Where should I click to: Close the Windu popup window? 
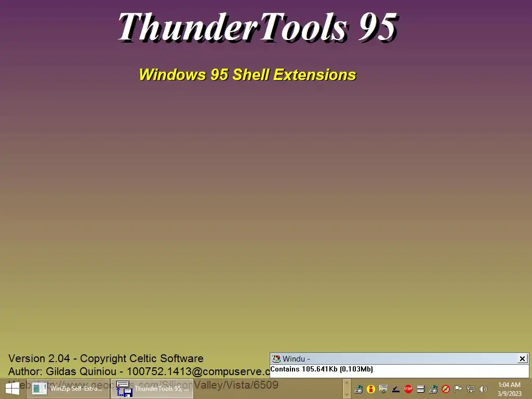pos(522,358)
